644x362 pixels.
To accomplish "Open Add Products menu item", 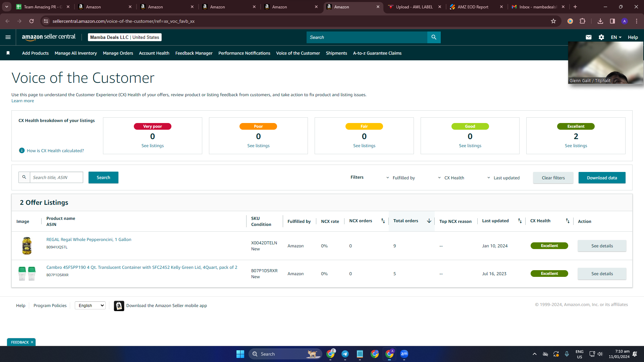I will [35, 53].
